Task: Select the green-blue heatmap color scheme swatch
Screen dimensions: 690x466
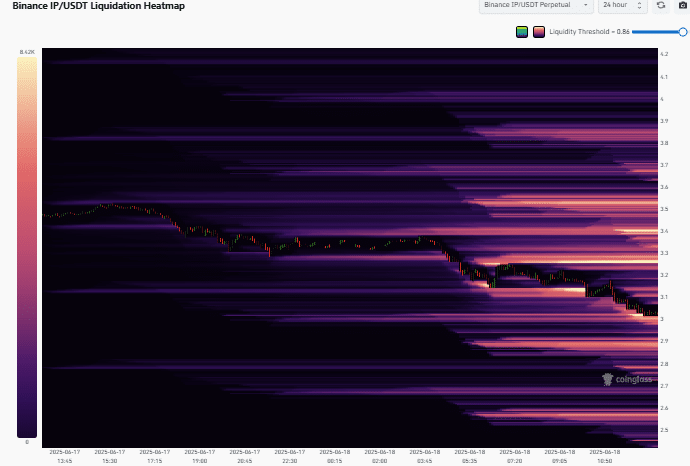Action: click(x=522, y=32)
